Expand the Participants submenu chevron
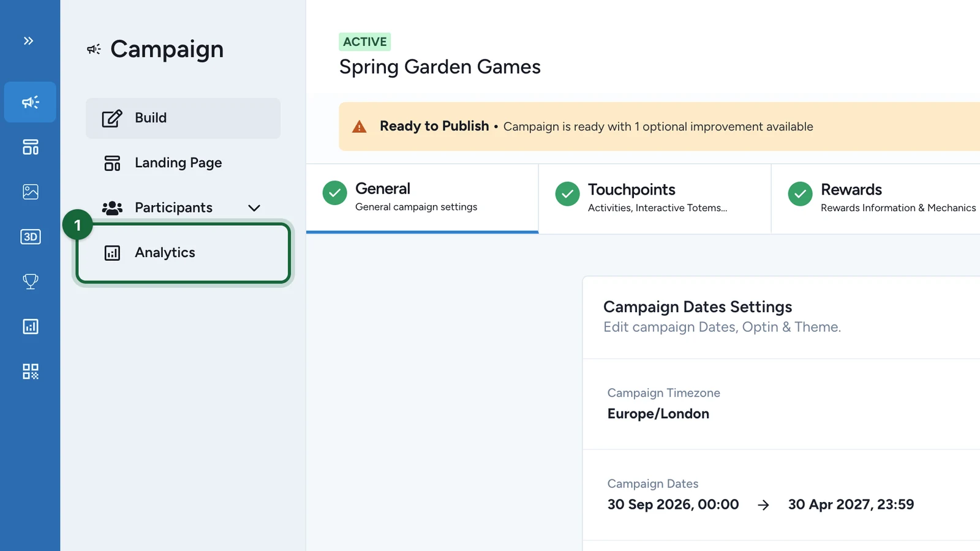 (254, 208)
